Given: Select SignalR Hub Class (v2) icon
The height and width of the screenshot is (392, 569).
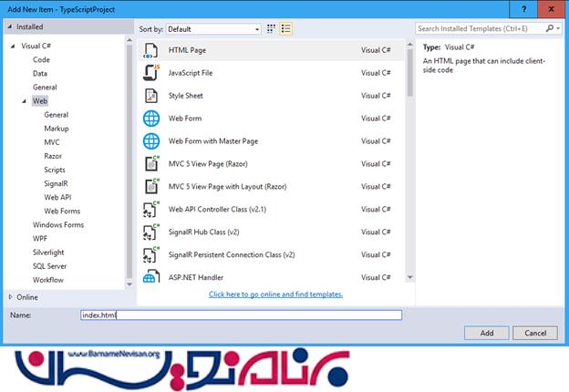Looking at the screenshot, I should click(151, 232).
